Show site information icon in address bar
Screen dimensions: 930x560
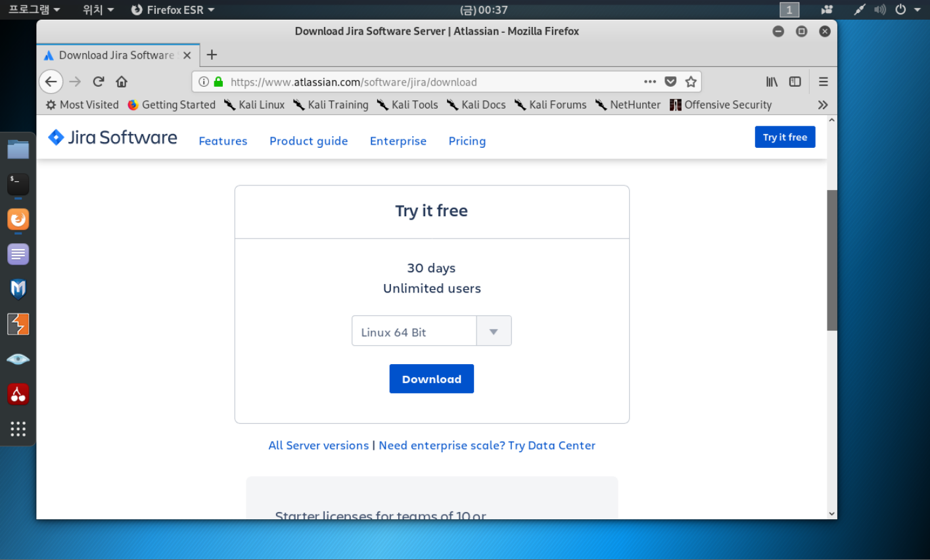pos(204,82)
